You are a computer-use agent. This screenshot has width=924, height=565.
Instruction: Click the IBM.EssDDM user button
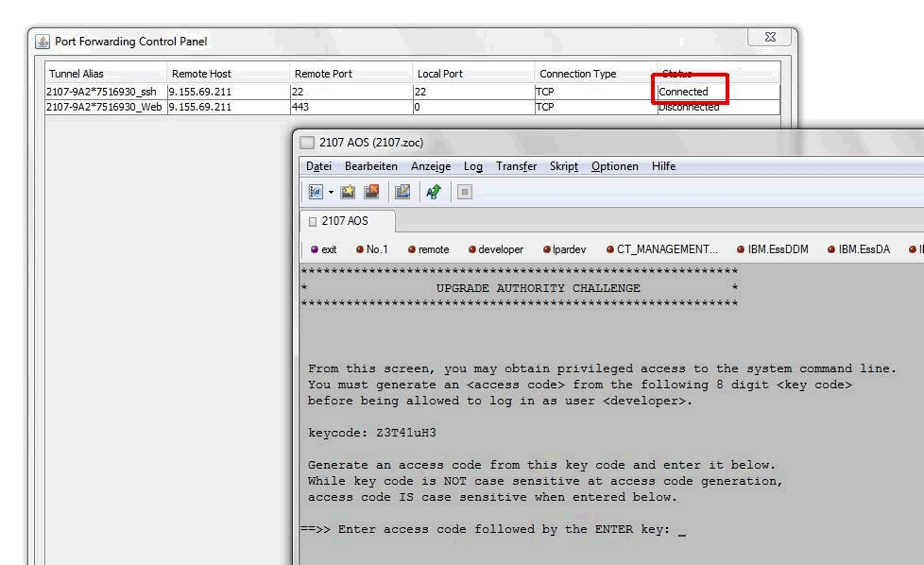(772, 249)
